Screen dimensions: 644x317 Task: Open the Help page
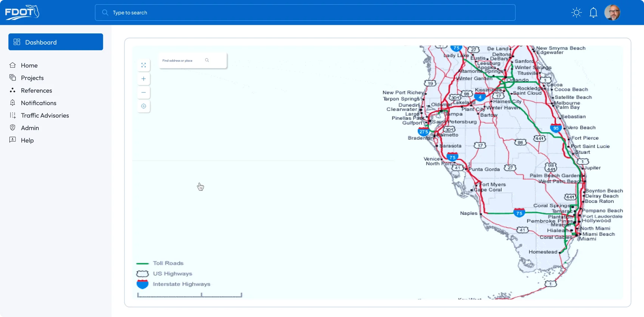27,140
